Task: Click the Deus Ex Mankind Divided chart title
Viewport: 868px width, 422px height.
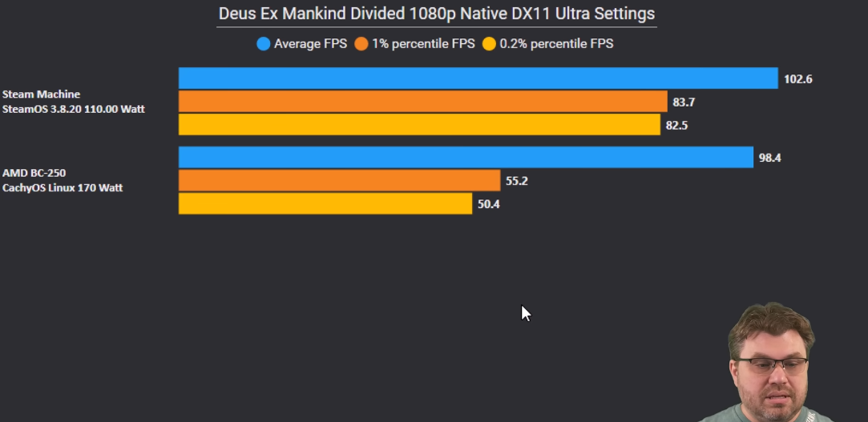Action: 437,14
